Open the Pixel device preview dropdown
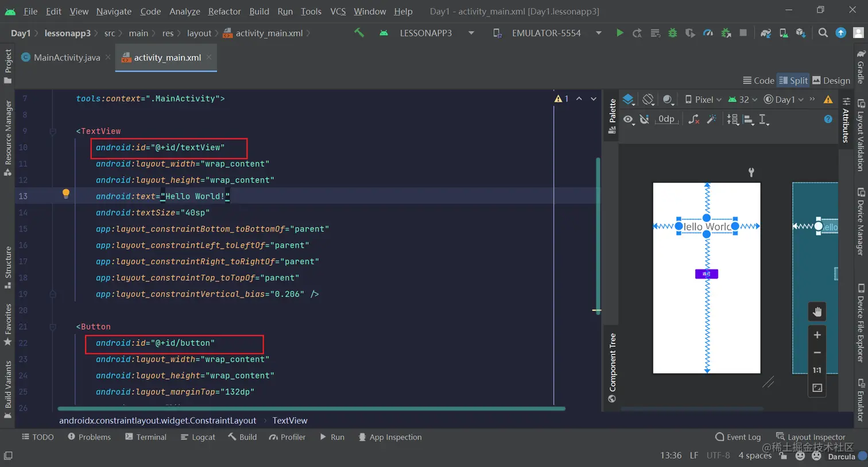868x467 pixels. coord(703,99)
